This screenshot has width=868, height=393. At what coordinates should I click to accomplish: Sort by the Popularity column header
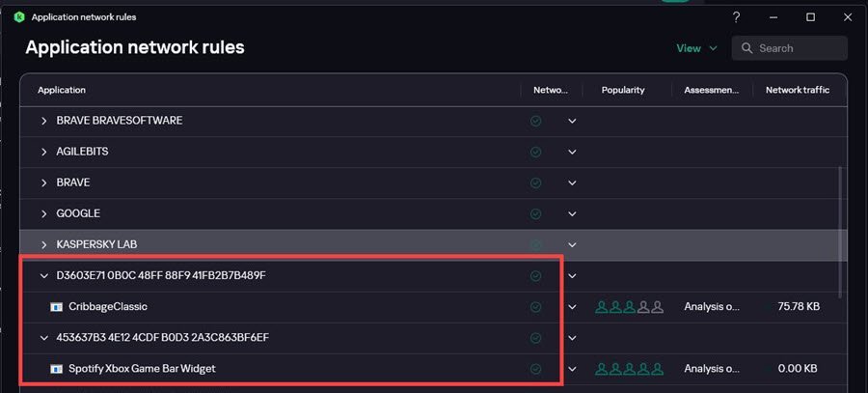[x=623, y=90]
